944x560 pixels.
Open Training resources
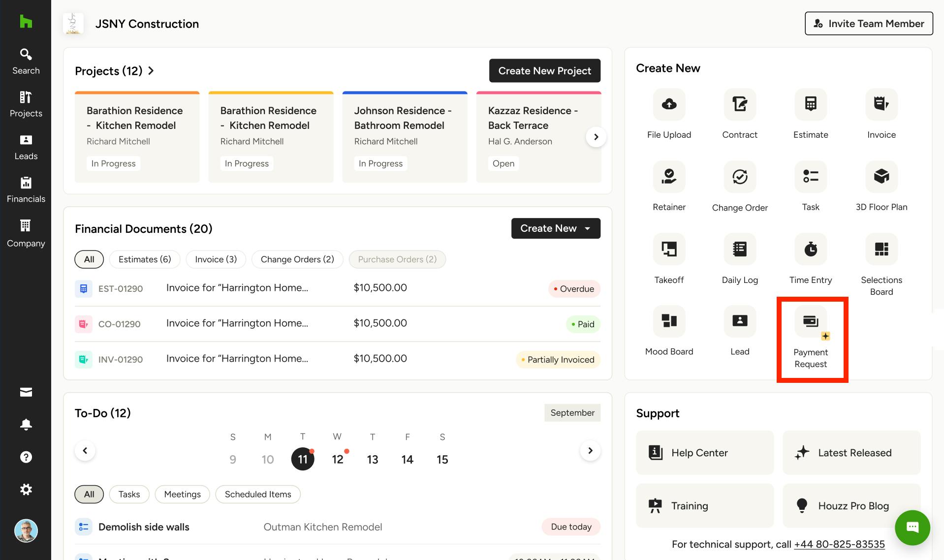(705, 505)
